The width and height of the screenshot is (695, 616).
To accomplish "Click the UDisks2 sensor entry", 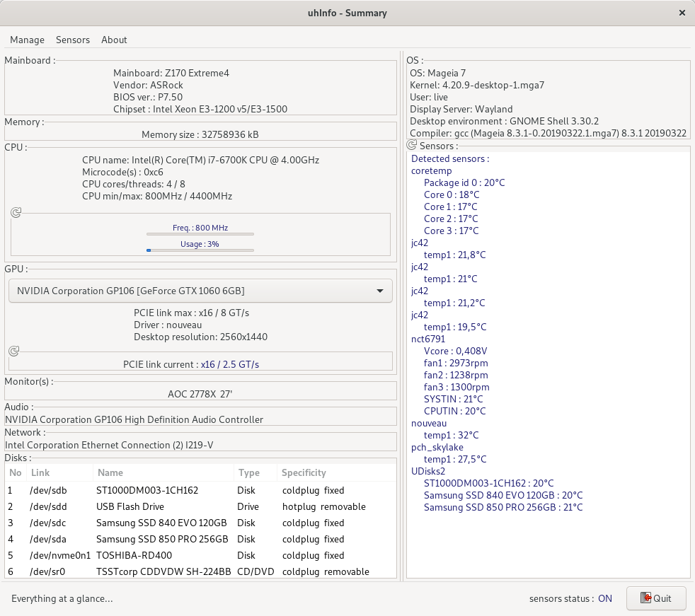I will click(x=427, y=471).
